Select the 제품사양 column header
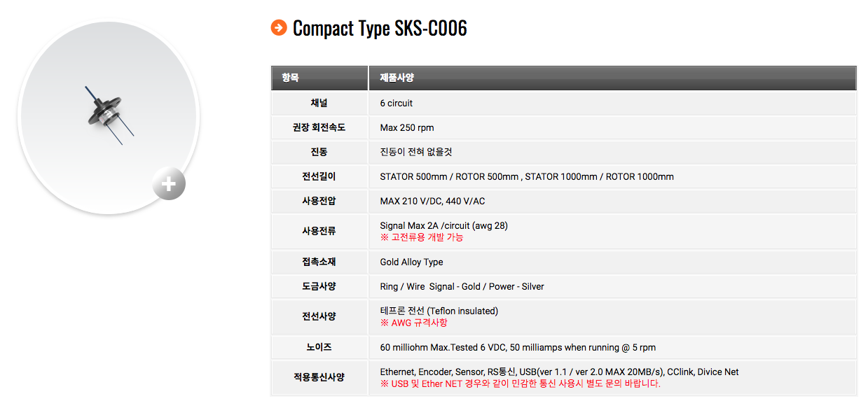 coord(397,78)
